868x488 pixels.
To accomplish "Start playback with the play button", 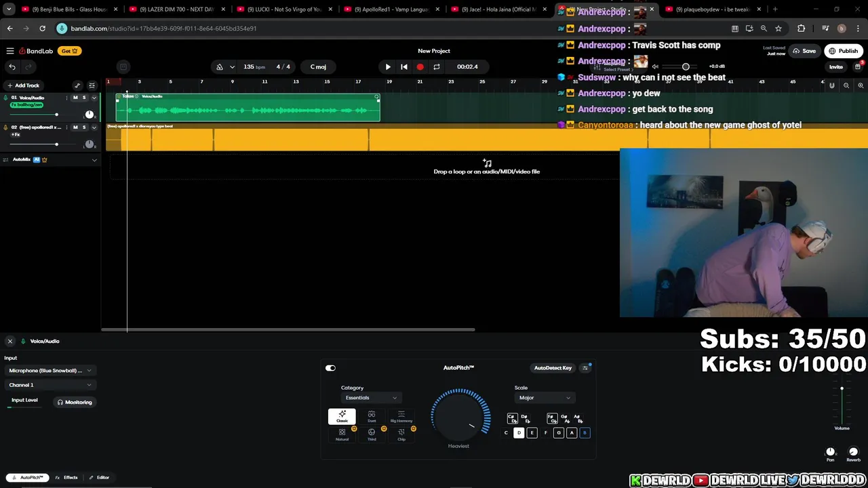I will pos(388,67).
